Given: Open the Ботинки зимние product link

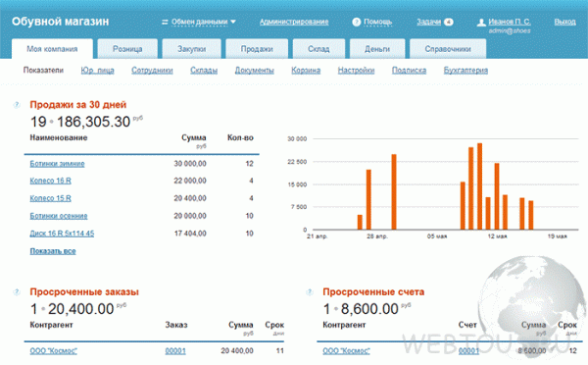Looking at the screenshot, I should 57,164.
